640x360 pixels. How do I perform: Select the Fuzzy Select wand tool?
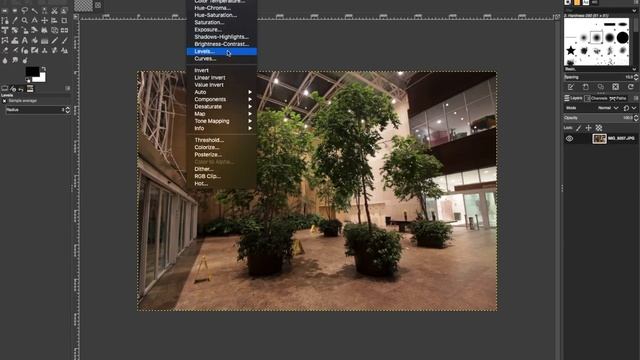34,11
